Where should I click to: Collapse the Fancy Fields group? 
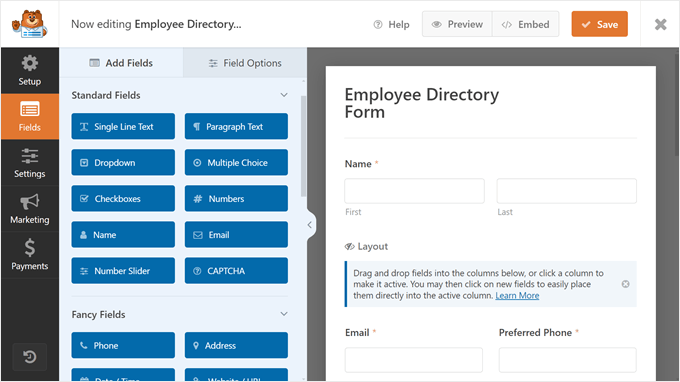pyautogui.click(x=284, y=314)
